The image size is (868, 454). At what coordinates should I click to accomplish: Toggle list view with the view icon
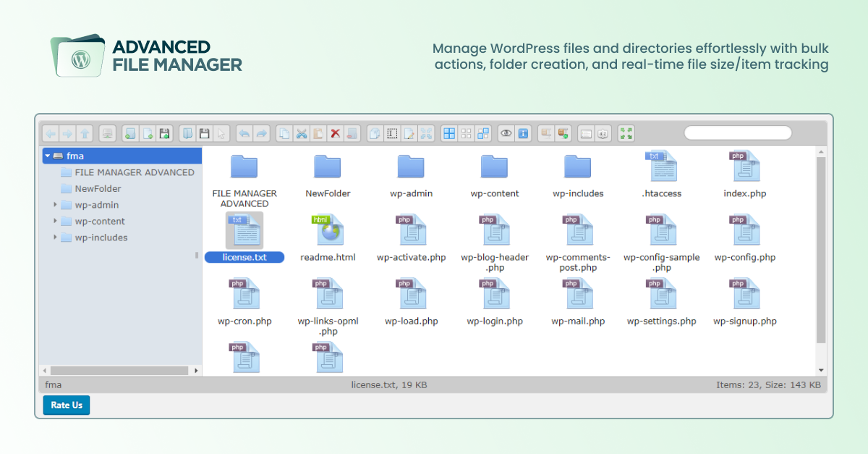tap(586, 133)
